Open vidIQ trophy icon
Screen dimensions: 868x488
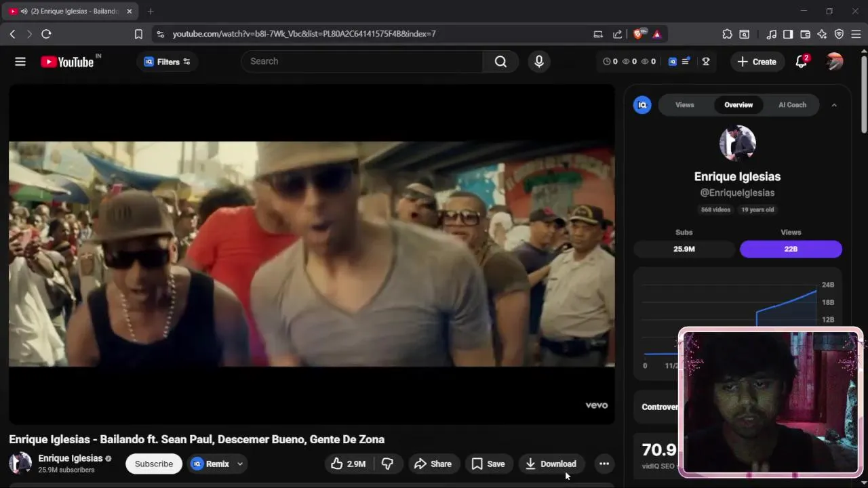coord(706,61)
